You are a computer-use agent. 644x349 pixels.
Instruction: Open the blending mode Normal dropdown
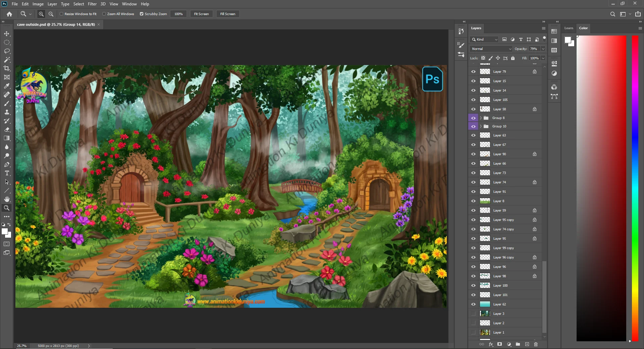tap(491, 49)
